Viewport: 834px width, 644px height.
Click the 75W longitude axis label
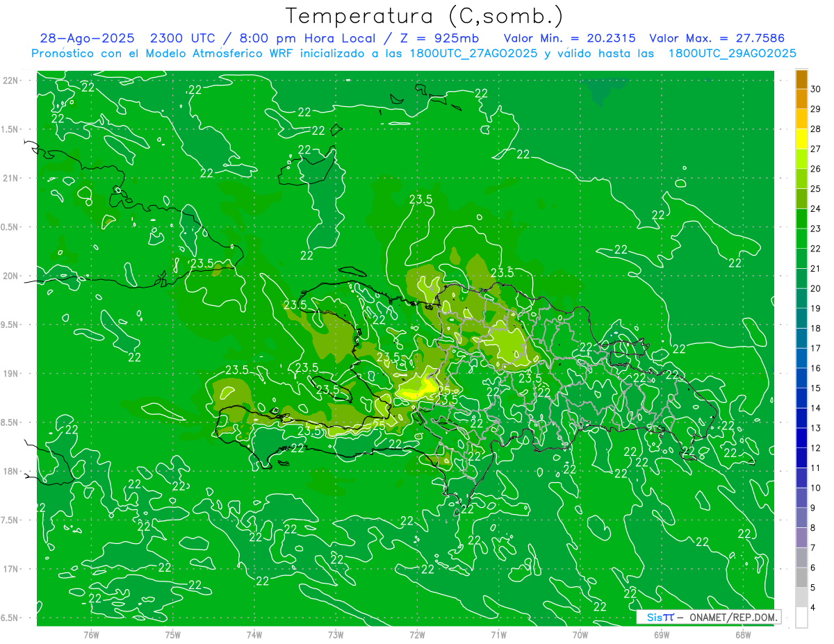173,635
